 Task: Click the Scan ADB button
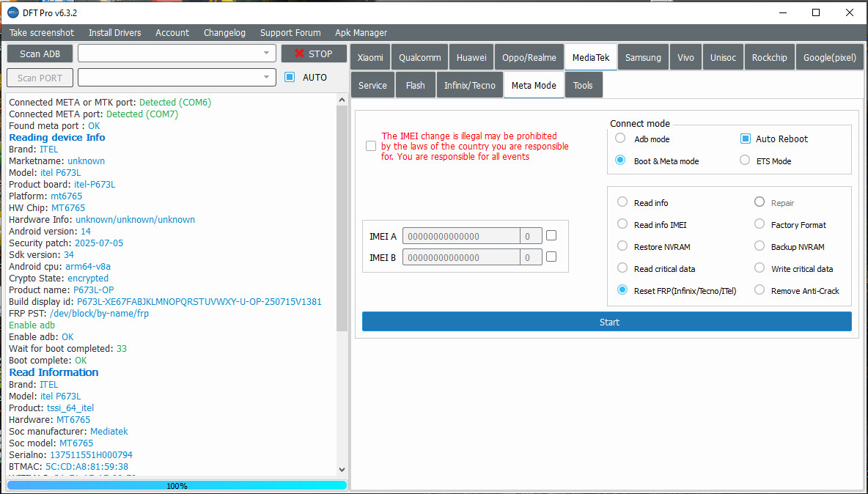(x=40, y=54)
